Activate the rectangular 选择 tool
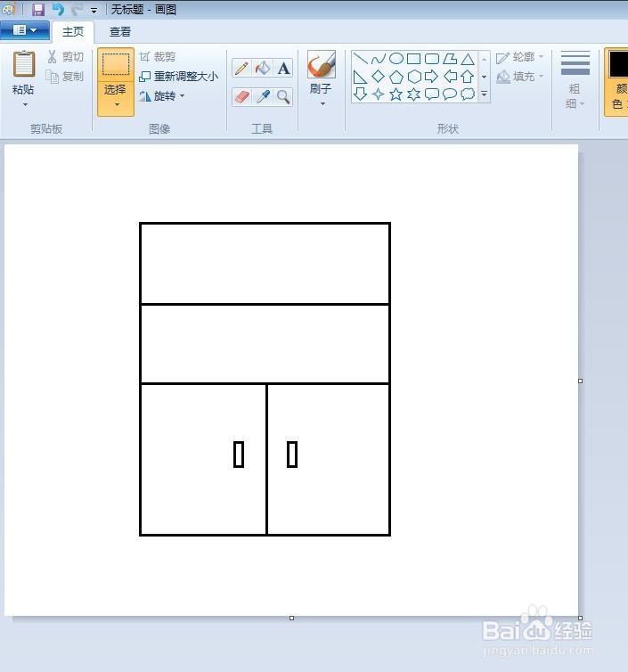The image size is (628, 672). tap(116, 64)
